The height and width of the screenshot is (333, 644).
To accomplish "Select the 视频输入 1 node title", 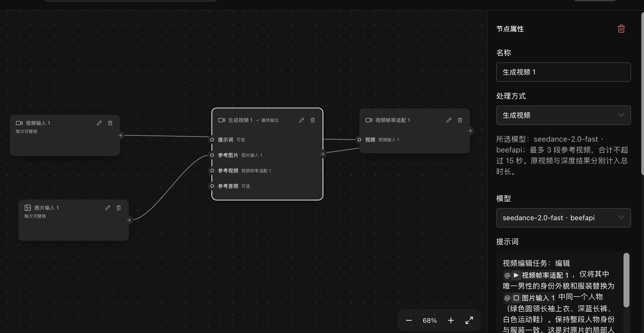I will 38,123.
